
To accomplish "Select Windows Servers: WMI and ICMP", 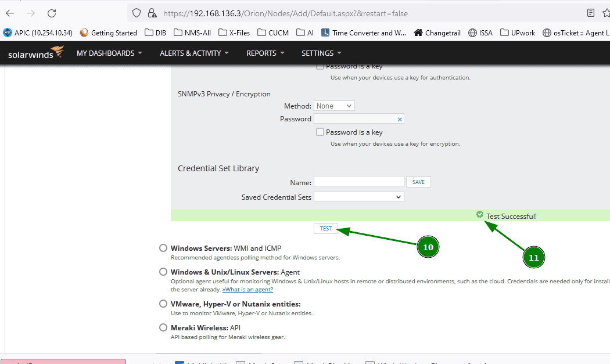I will tap(163, 248).
